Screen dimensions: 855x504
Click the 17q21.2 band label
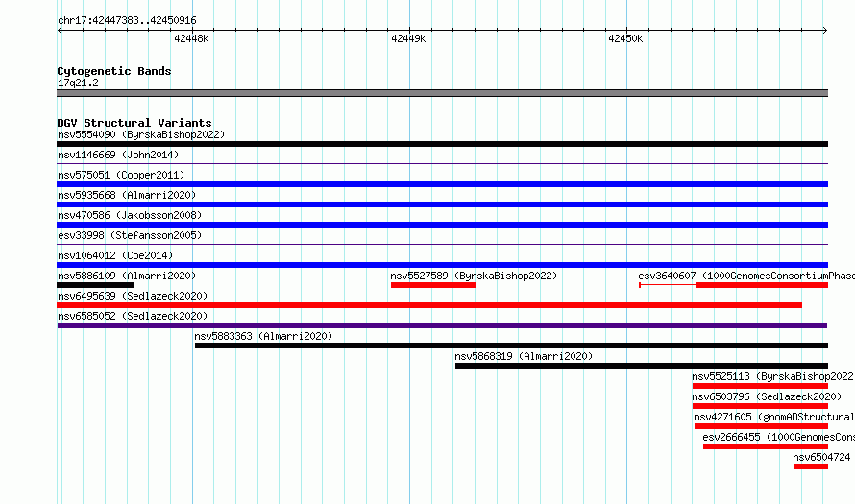(x=78, y=83)
